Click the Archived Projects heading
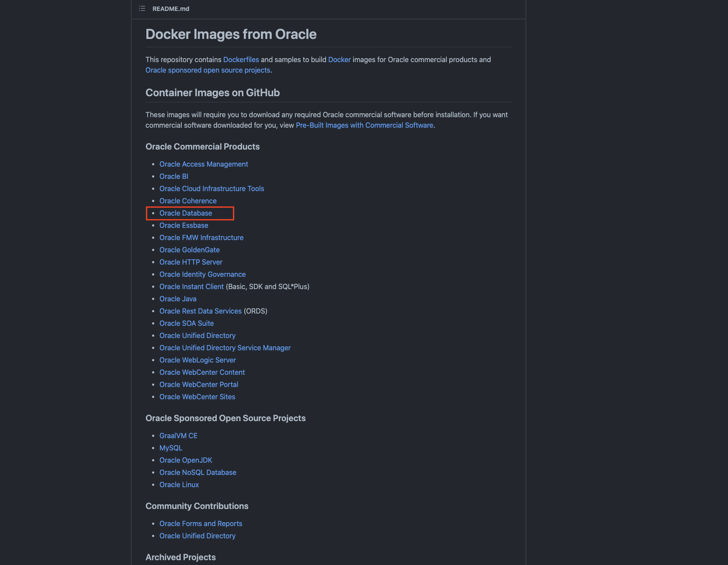This screenshot has width=728, height=565. pos(181,557)
